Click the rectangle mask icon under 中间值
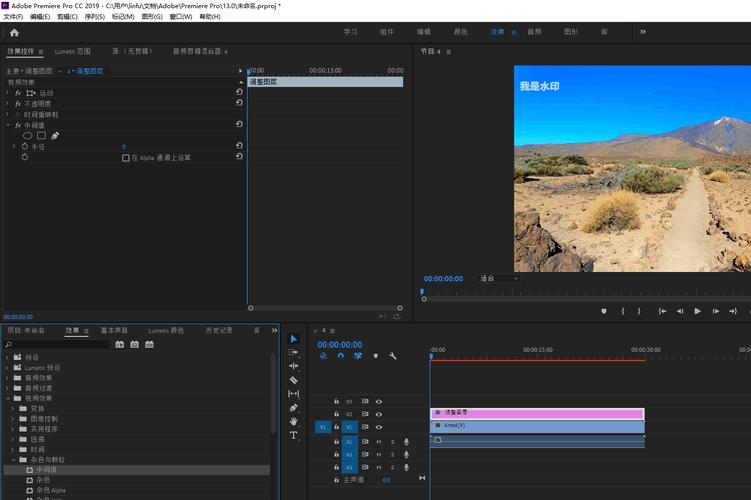The image size is (751, 500). click(x=42, y=135)
